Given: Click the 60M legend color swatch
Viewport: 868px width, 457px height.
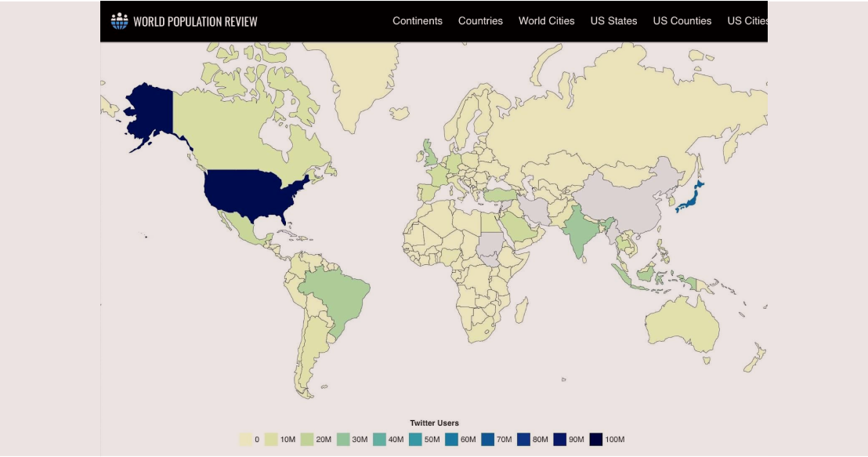Looking at the screenshot, I should pyautogui.click(x=452, y=440).
